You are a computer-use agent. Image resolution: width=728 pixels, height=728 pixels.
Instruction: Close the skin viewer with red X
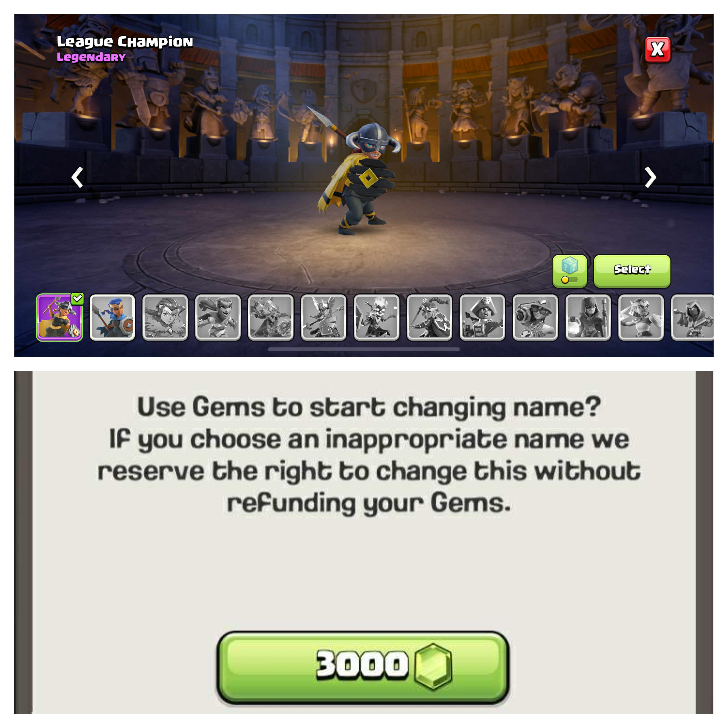(x=658, y=49)
